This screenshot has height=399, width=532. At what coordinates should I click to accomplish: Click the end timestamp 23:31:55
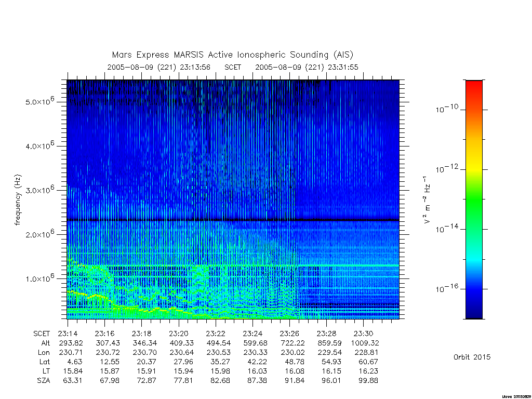coord(343,67)
